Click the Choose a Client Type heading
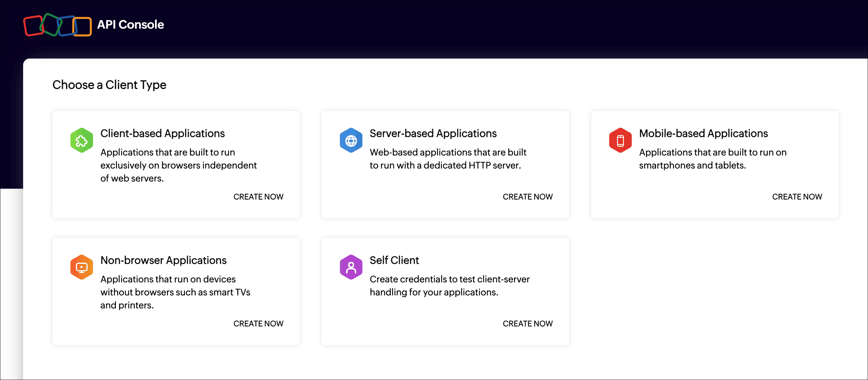The height and width of the screenshot is (380, 868). [109, 85]
